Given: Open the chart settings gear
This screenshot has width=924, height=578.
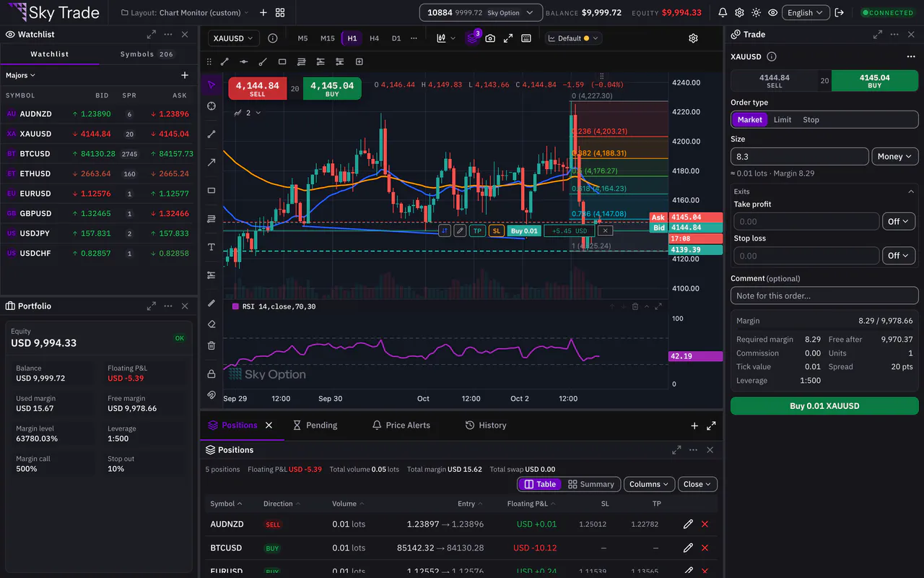Looking at the screenshot, I should (x=693, y=38).
